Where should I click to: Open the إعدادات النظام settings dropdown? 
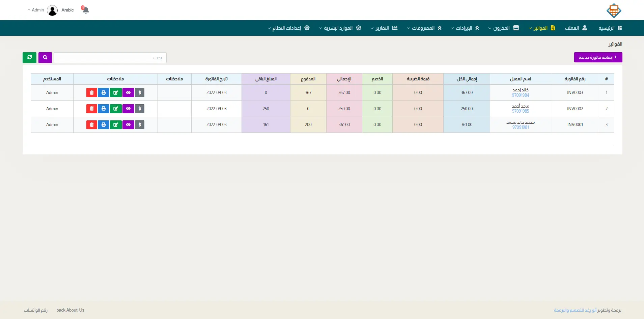coord(288,28)
